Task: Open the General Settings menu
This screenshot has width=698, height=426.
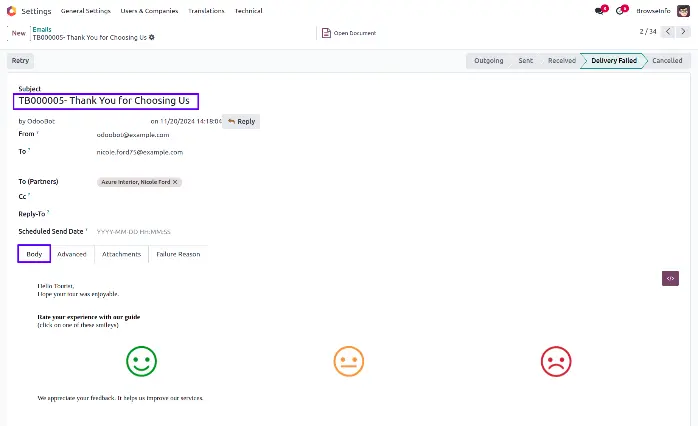Action: (85, 10)
